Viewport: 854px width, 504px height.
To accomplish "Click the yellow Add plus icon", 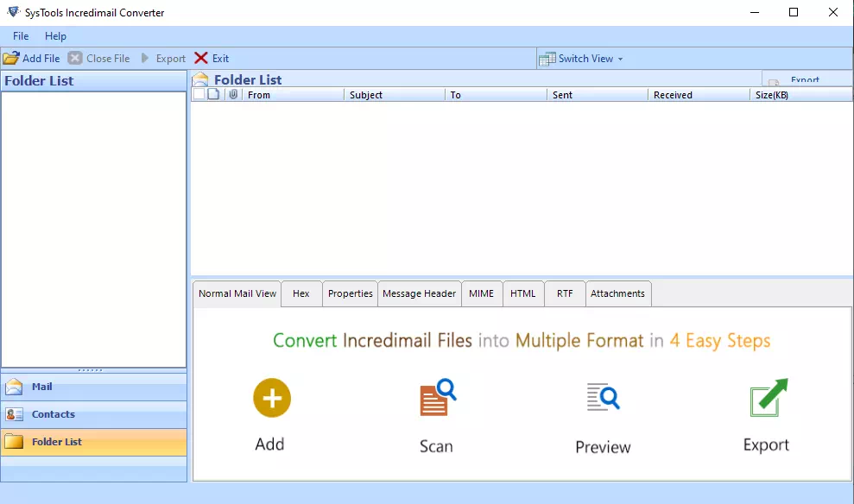I will tap(272, 398).
